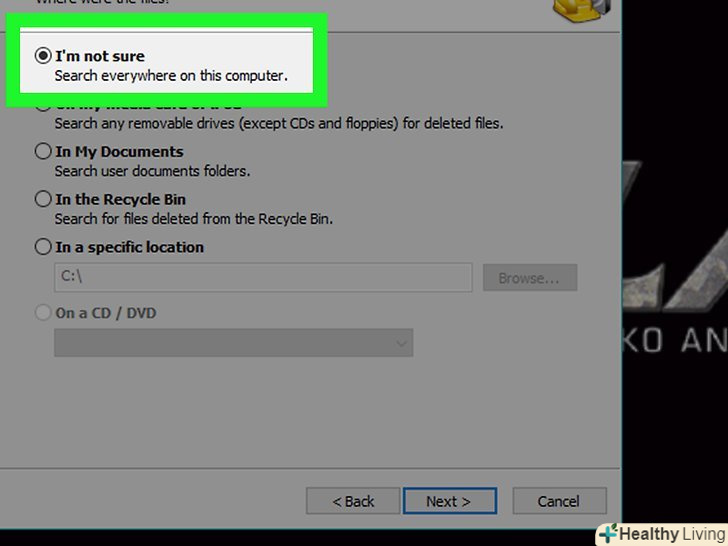Image resolution: width=728 pixels, height=546 pixels.
Task: Click the Browse... button
Action: click(x=530, y=278)
